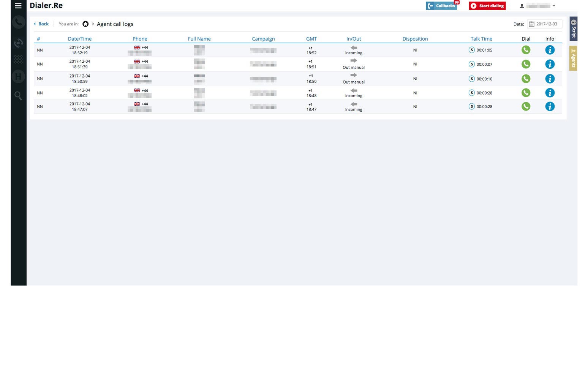The width and height of the screenshot is (588, 386).
Task: Click the 'Agent call logs' breadcrumb title
Action: [115, 24]
